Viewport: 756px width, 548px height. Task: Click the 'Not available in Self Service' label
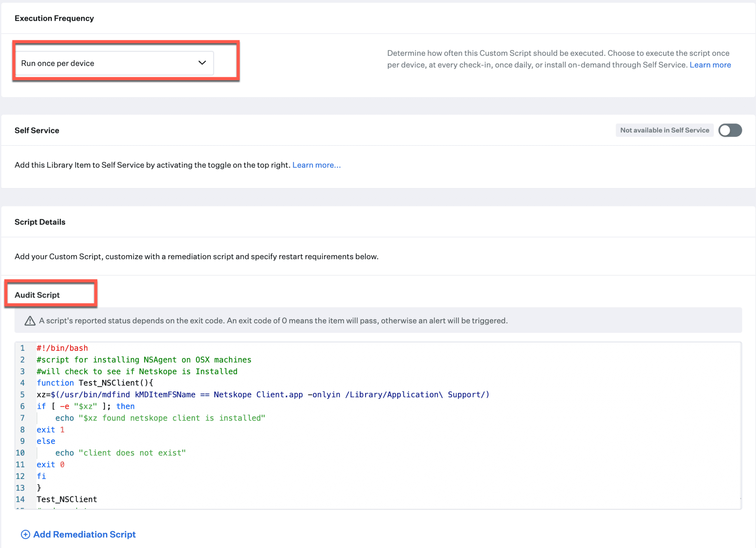664,130
